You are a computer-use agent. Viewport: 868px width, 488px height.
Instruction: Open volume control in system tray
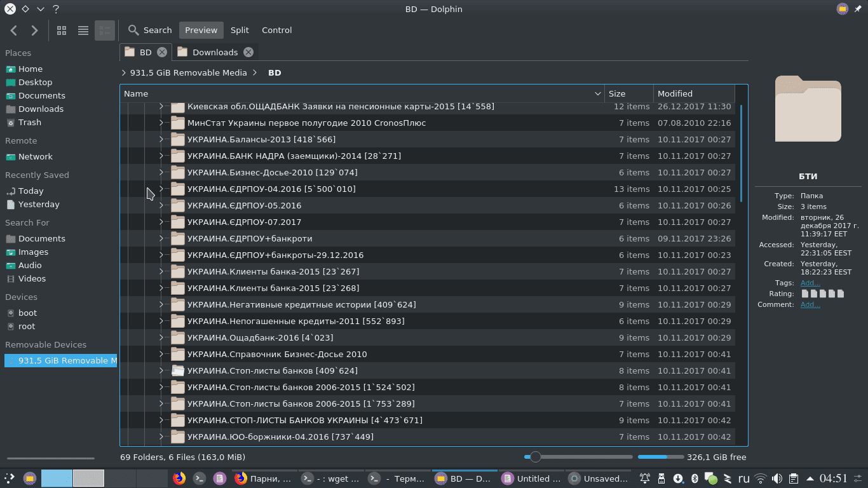(777, 478)
